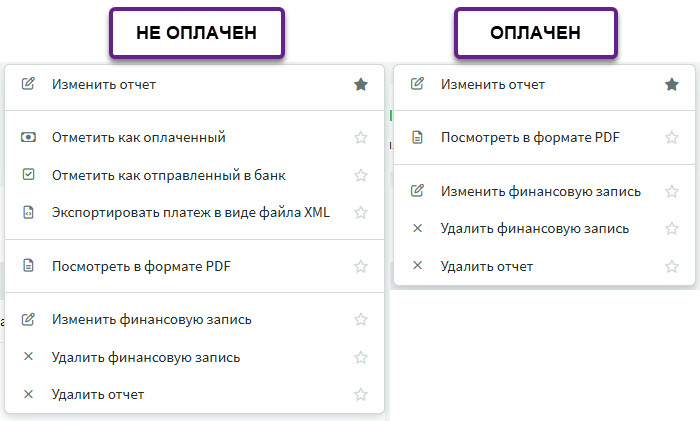The height and width of the screenshot is (421, 700).
Task: Star 'Посмотреть в формате PDF' in paid menu
Action: point(672,138)
